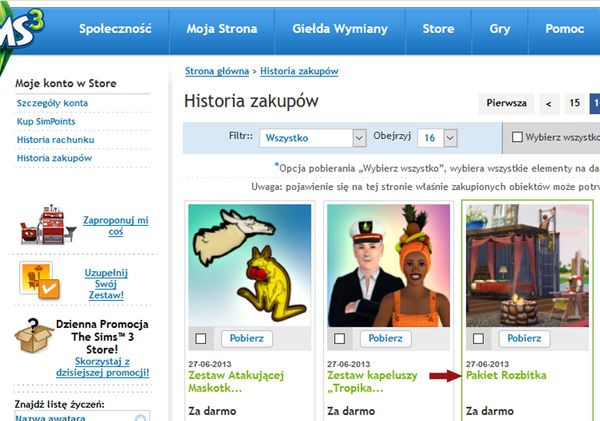This screenshot has width=600, height=421.
Task: Open Szczegóły konta sidebar link
Action: 52,103
